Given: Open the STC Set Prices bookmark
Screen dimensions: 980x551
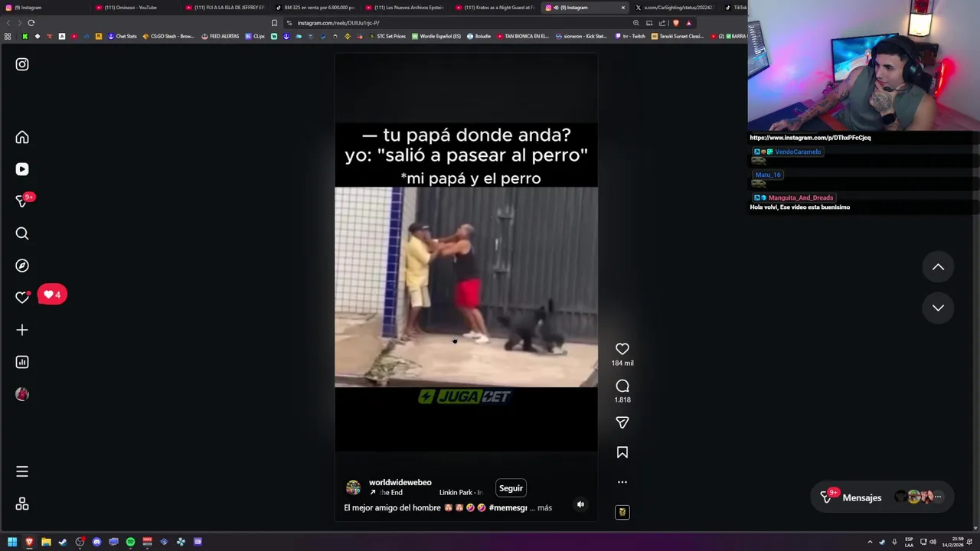Looking at the screenshot, I should point(387,36).
